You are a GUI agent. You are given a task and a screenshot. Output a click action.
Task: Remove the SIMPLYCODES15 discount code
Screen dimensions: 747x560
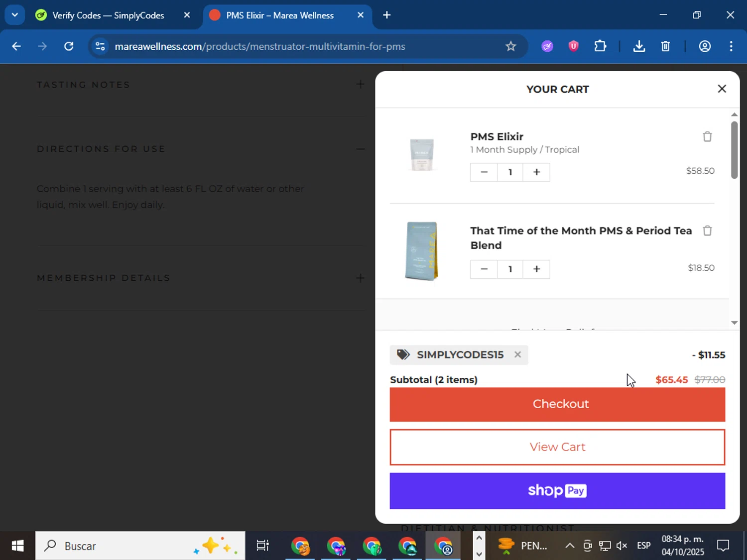pos(517,354)
